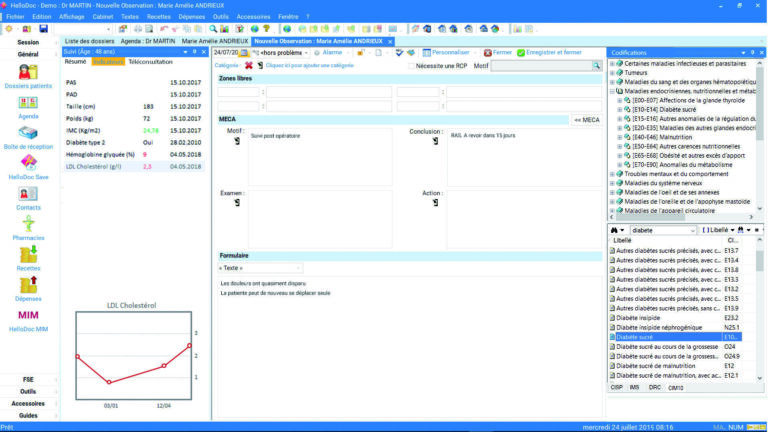The width and height of the screenshot is (768, 432).
Task: Expand the Tumeurs tree node
Action: [613, 73]
